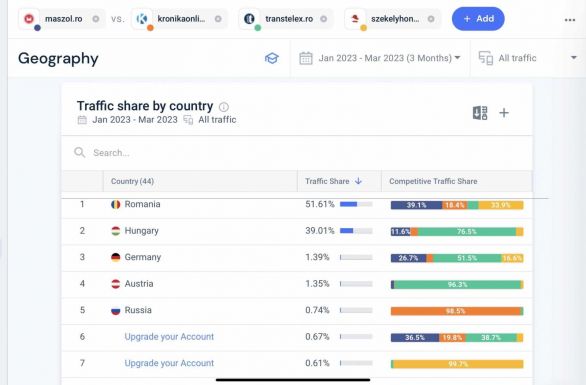This screenshot has width=586, height=385.
Task: Remove kronikaonli... from comparison
Action: pos(218,19)
